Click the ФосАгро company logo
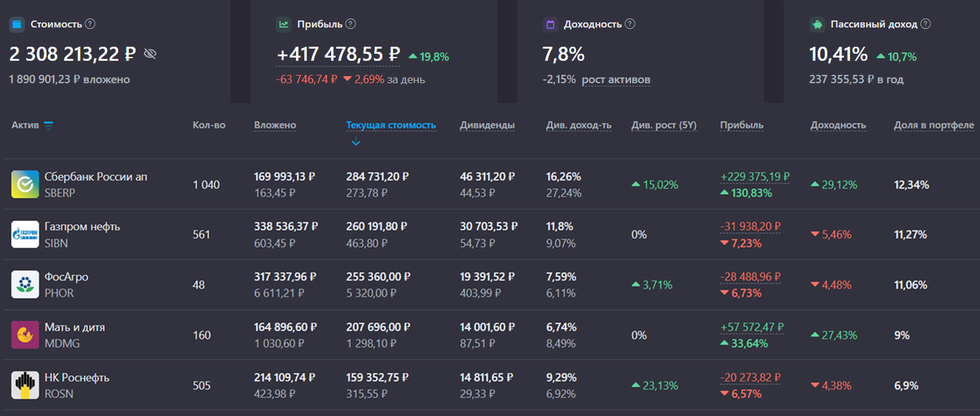This screenshot has height=416, width=980. 25,285
